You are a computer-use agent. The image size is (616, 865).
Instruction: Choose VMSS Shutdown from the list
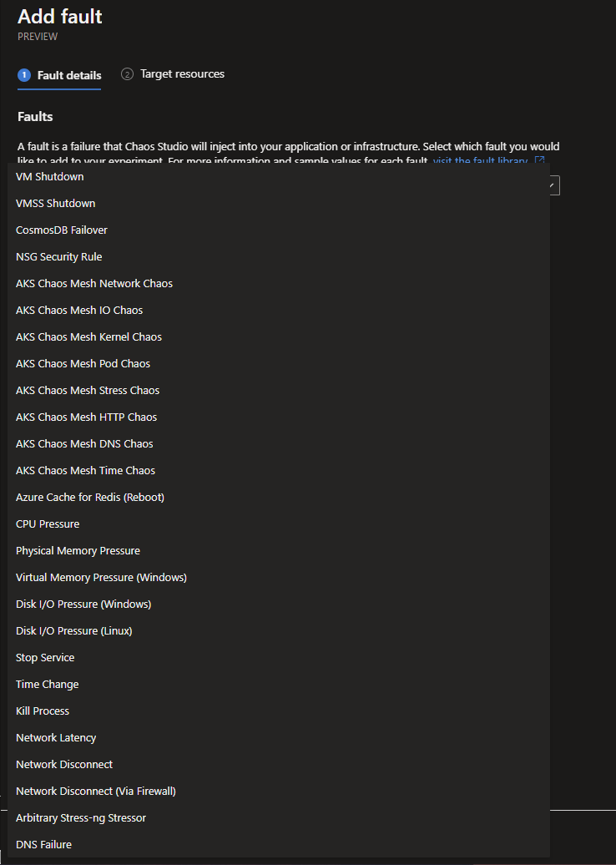[x=56, y=204]
